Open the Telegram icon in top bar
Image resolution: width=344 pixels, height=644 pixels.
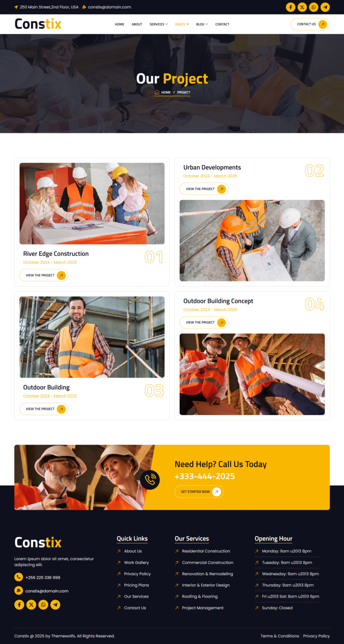pyautogui.click(x=325, y=7)
